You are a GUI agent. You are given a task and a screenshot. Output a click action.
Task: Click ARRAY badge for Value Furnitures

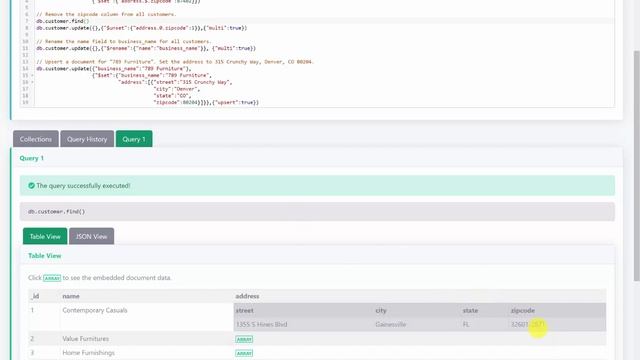tap(244, 339)
